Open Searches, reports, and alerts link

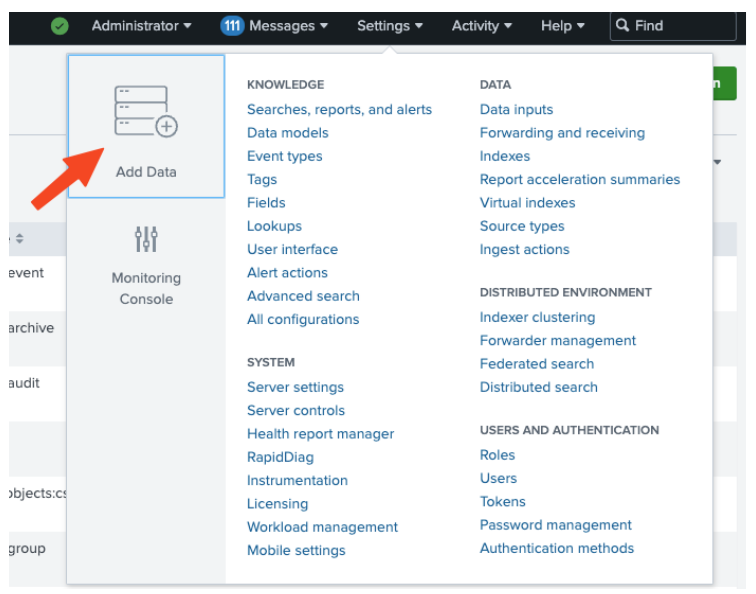[339, 109]
